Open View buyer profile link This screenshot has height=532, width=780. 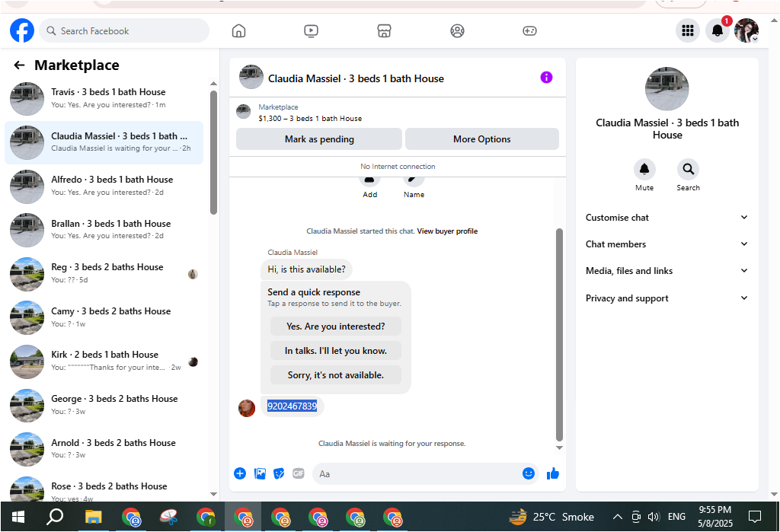click(447, 231)
